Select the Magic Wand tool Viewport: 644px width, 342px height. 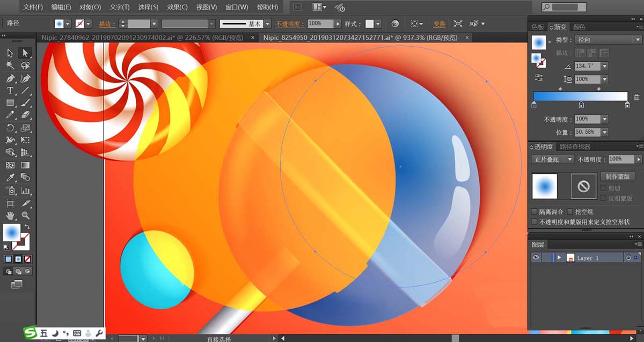(10, 66)
